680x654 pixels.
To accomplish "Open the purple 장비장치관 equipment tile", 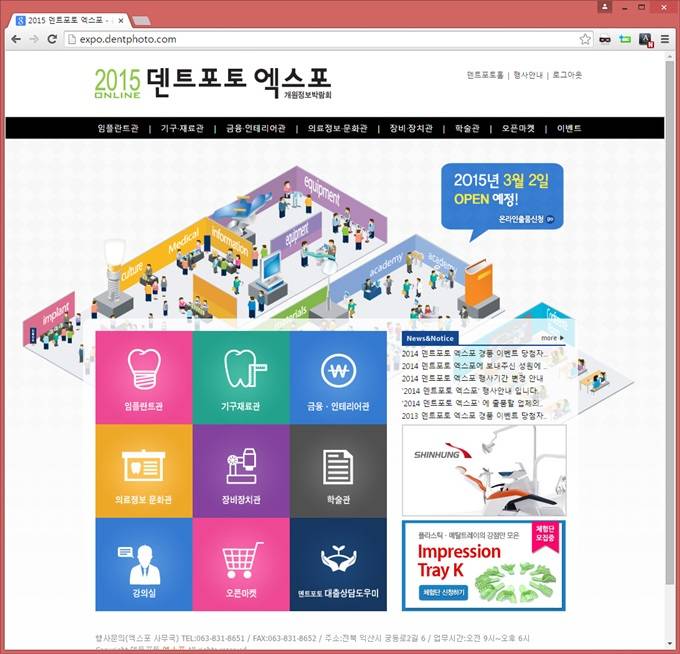I will 241,471.
